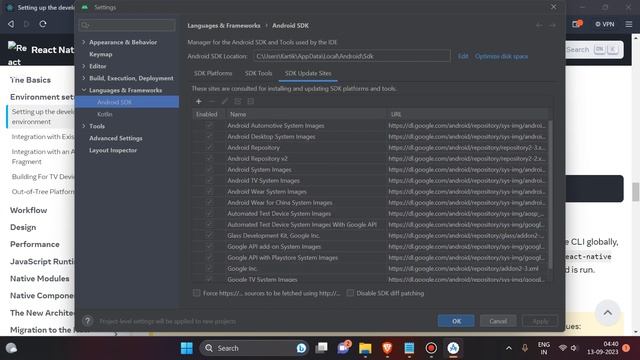Select Kotlin in settings tree
The image size is (640, 360).
[104, 114]
